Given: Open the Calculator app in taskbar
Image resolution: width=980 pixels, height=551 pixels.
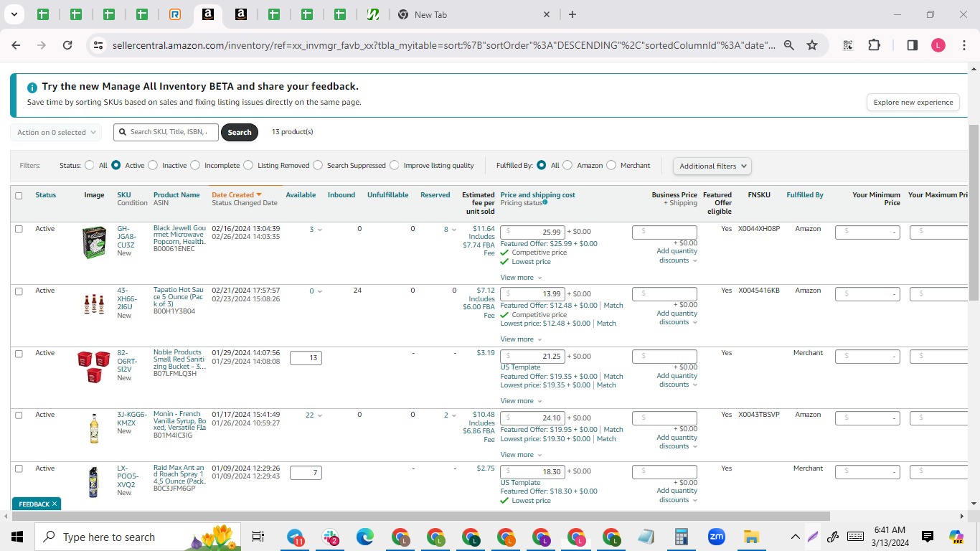Looking at the screenshot, I should pyautogui.click(x=682, y=537).
